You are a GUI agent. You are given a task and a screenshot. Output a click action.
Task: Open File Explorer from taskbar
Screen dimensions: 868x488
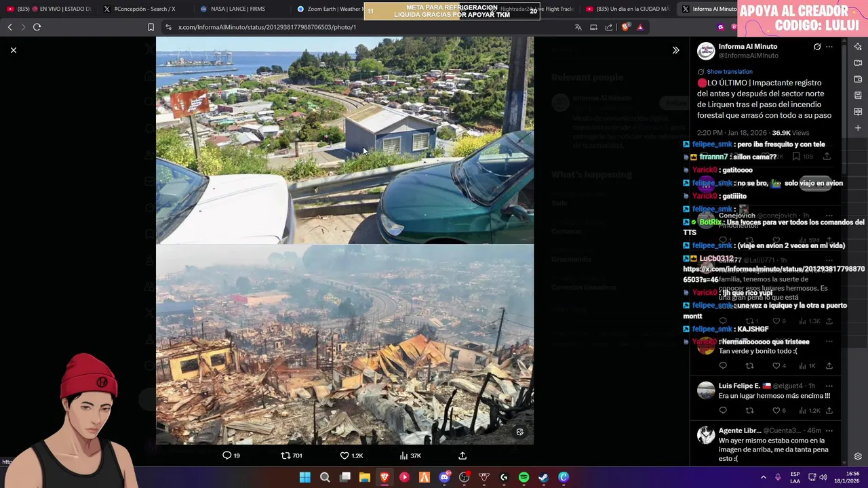(365, 477)
